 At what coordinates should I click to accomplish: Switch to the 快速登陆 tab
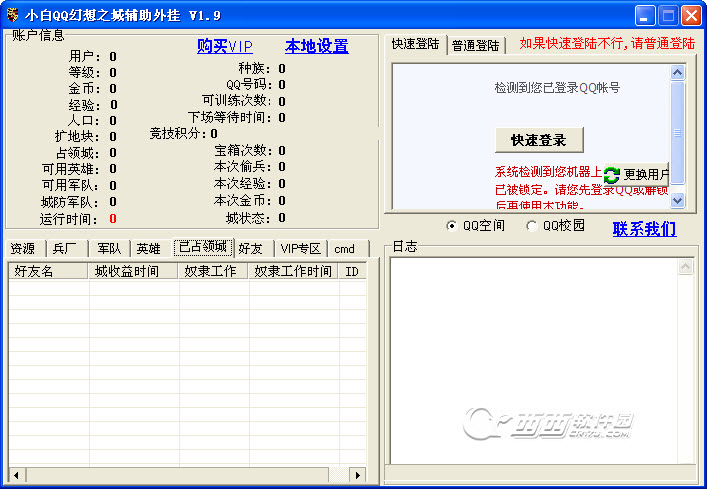[x=415, y=44]
